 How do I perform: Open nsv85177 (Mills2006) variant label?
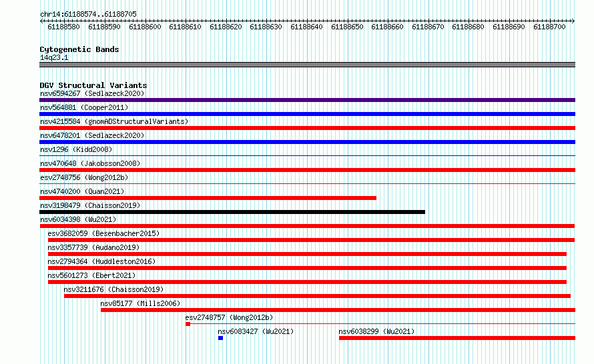pyautogui.click(x=140, y=303)
